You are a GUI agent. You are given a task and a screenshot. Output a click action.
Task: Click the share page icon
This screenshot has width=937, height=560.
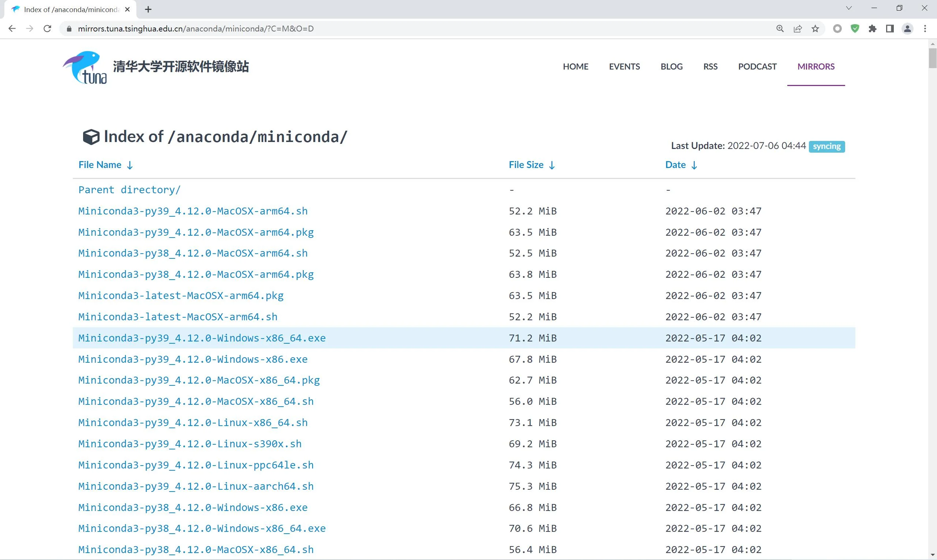[798, 29]
